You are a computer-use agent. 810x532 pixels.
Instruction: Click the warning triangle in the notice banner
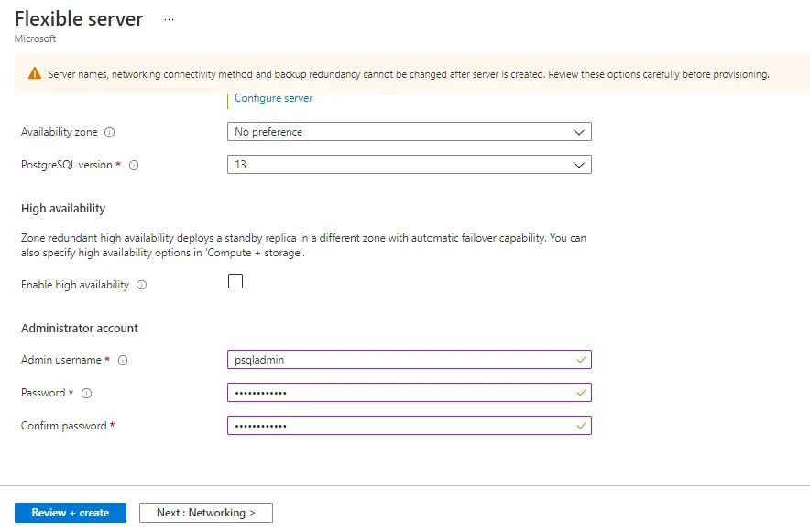(x=37, y=73)
